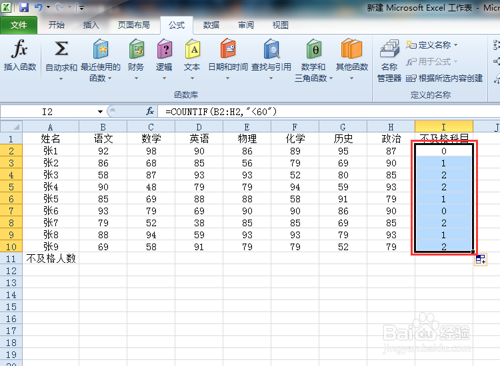Viewport: 500px width, 366px height.
Task: Click Use in Formula (用于公式) button
Action: click(x=432, y=61)
